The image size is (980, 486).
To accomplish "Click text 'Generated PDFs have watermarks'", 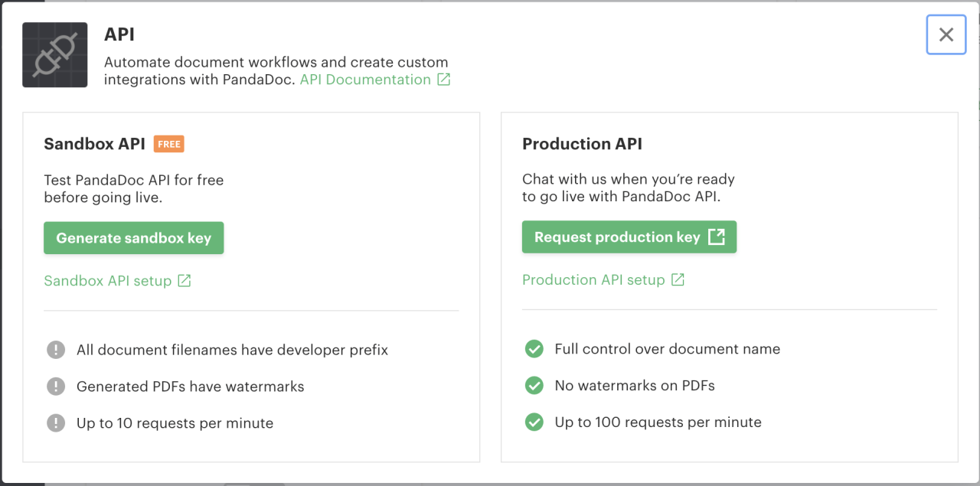I will point(191,387).
